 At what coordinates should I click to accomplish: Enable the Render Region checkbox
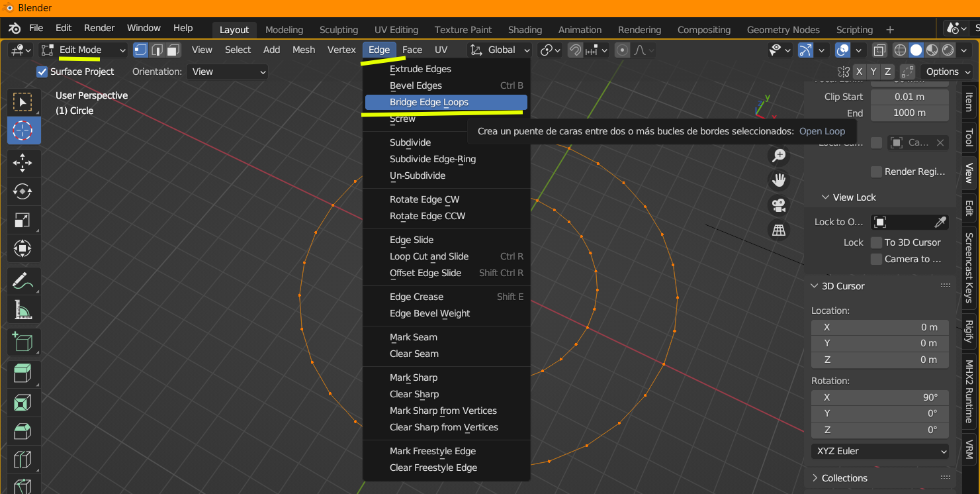pos(876,172)
